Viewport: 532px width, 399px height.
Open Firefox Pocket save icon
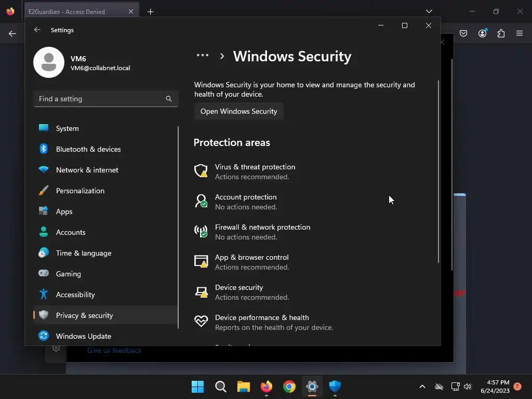coord(463,33)
